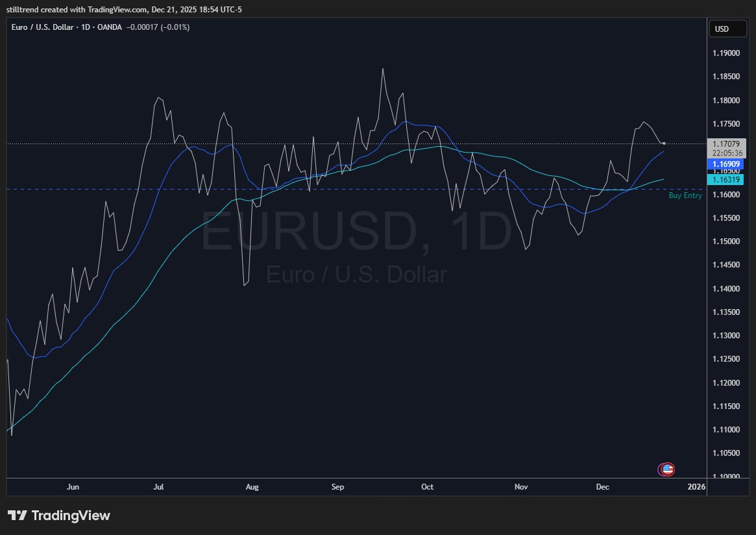
Task: Click the Jun label on time axis
Action: click(73, 487)
